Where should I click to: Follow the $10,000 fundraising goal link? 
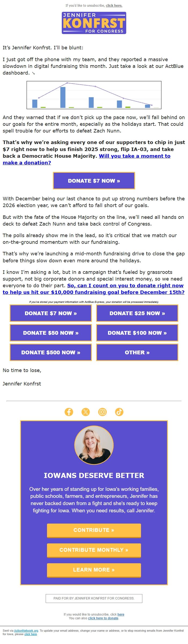(x=93, y=292)
